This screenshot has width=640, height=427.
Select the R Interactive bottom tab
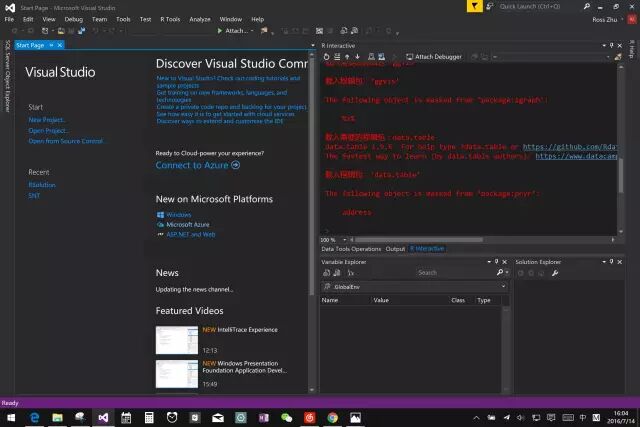[427, 249]
